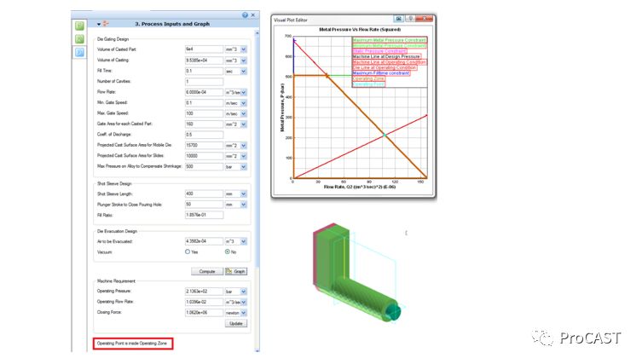The image size is (642, 364).
Task: Select the blue third step icon in sidebar
Action: point(79,52)
